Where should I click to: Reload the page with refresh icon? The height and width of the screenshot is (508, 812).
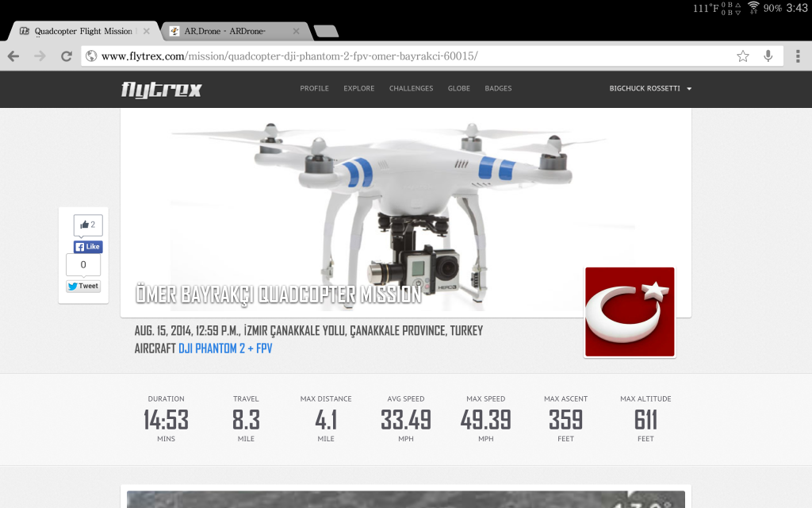(x=67, y=56)
